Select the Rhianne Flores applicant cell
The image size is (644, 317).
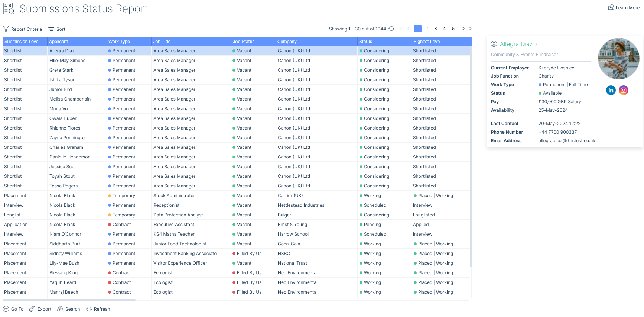click(x=77, y=128)
